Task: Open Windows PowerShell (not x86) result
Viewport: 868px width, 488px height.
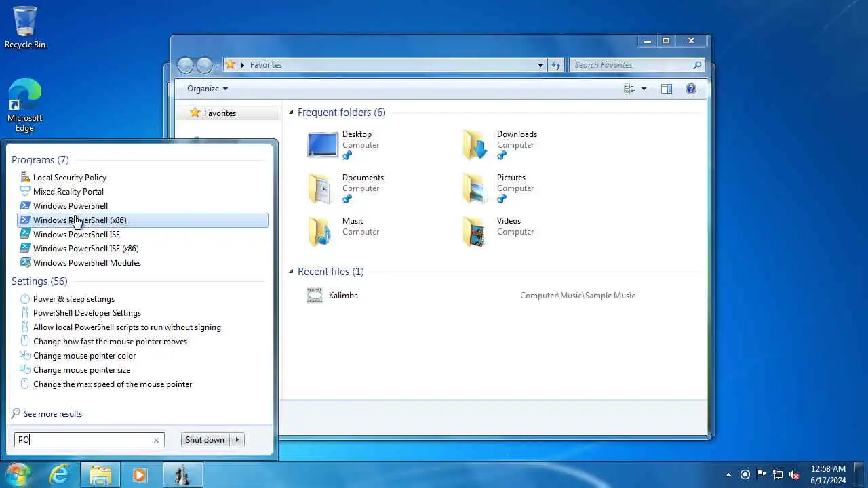Action: [x=142, y=206]
